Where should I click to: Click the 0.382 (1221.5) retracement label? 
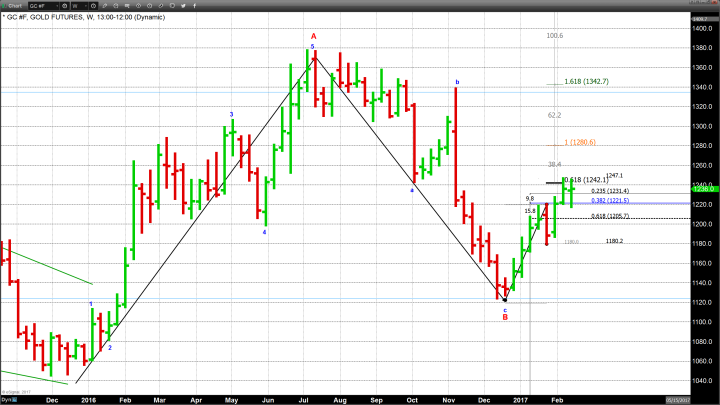coord(609,201)
